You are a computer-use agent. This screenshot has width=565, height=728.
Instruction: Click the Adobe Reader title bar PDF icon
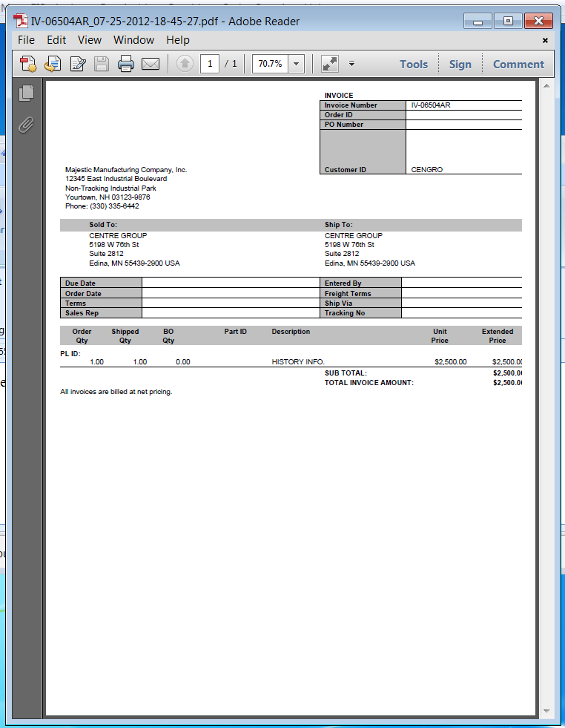point(21,21)
